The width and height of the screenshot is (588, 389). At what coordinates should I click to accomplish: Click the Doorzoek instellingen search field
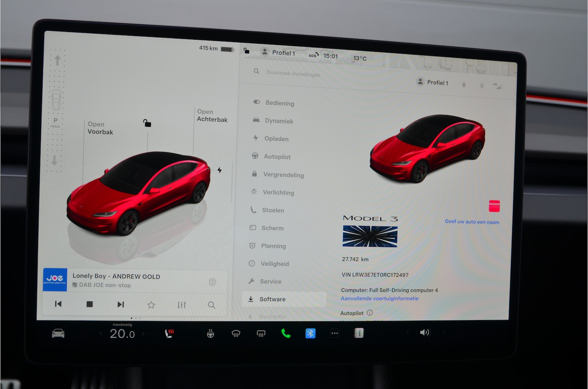[x=293, y=73]
